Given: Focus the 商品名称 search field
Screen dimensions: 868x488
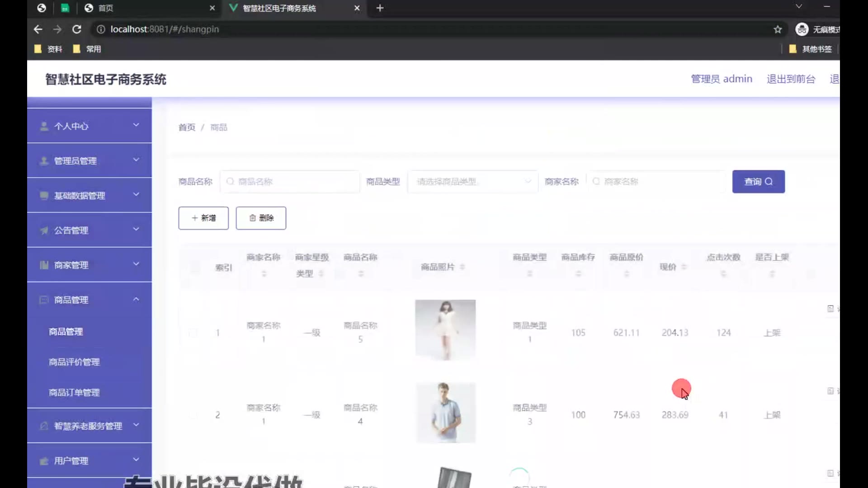Looking at the screenshot, I should click(290, 182).
